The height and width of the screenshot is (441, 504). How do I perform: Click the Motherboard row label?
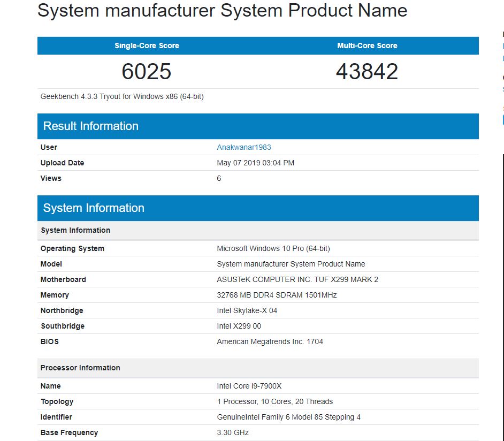[63, 280]
